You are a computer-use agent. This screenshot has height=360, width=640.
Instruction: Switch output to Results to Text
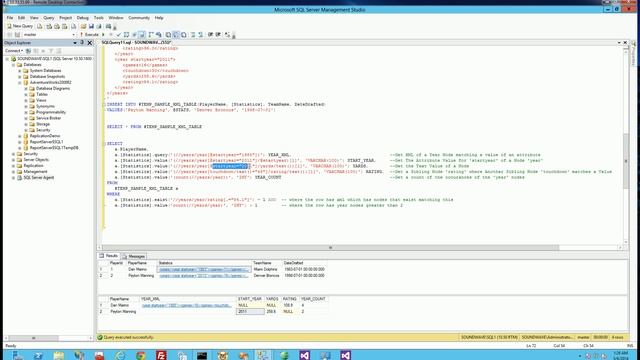click(168, 35)
